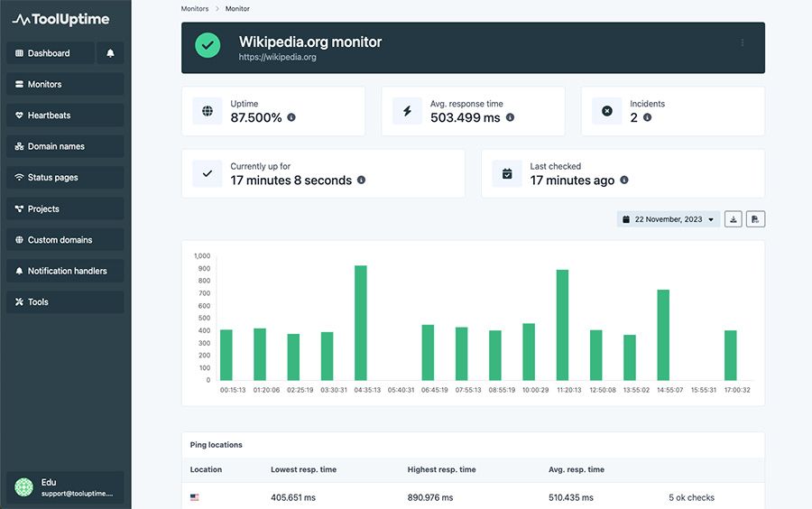Screen dimensions: 812x509
Task: Click the Last checked info icon
Action: pos(624,180)
